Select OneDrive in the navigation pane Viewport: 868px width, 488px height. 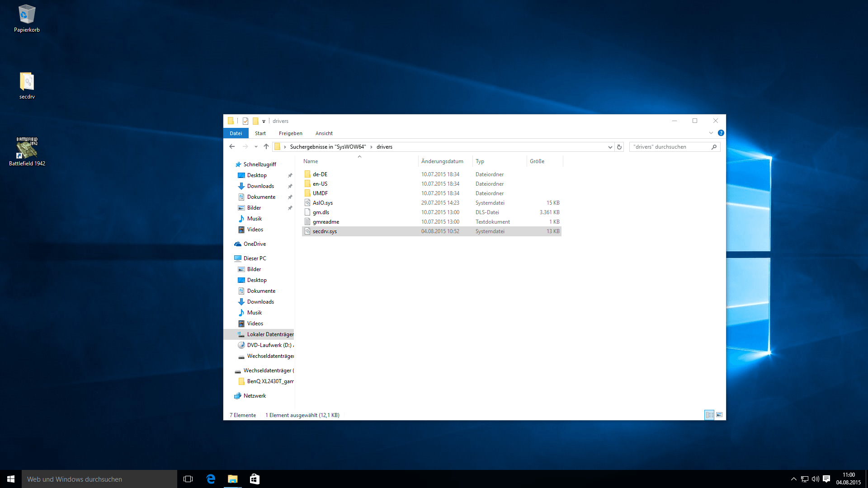pyautogui.click(x=255, y=244)
